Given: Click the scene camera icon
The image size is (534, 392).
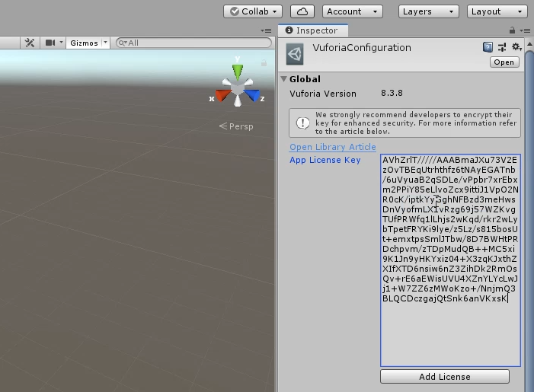Looking at the screenshot, I should (50, 43).
